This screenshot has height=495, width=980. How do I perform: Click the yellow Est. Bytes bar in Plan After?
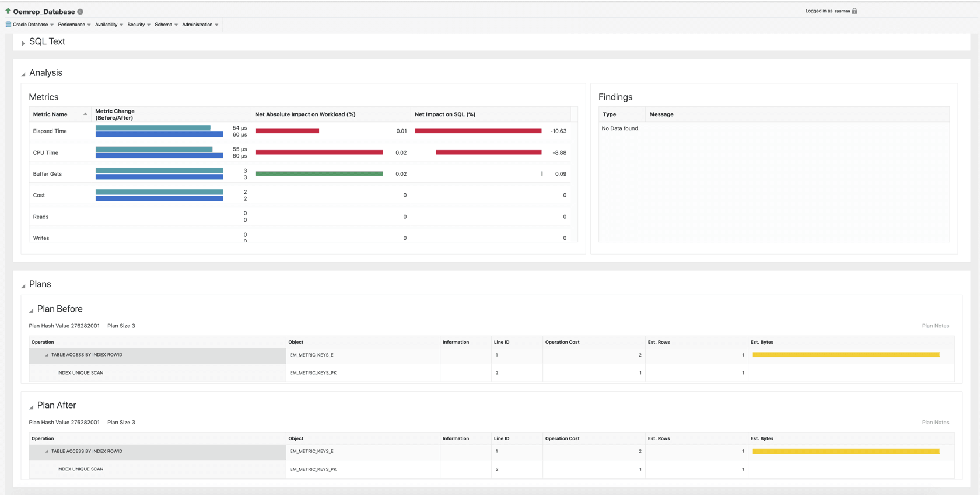pyautogui.click(x=846, y=451)
